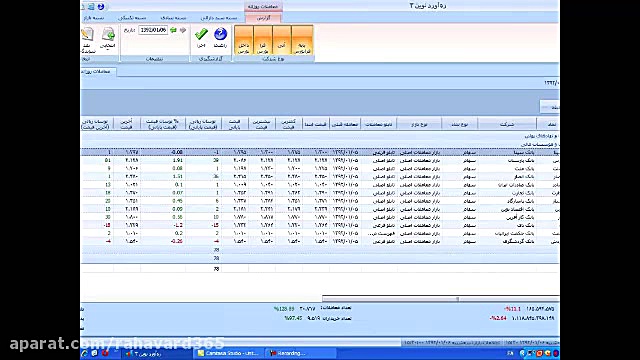Click the FA language indicator in the taskbar
The image size is (640, 360).
pyautogui.click(x=510, y=353)
